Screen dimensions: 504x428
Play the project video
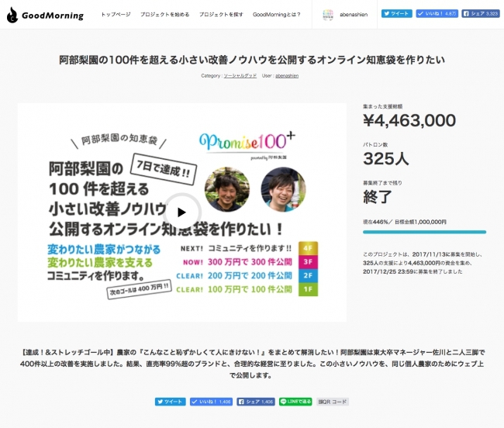181,212
